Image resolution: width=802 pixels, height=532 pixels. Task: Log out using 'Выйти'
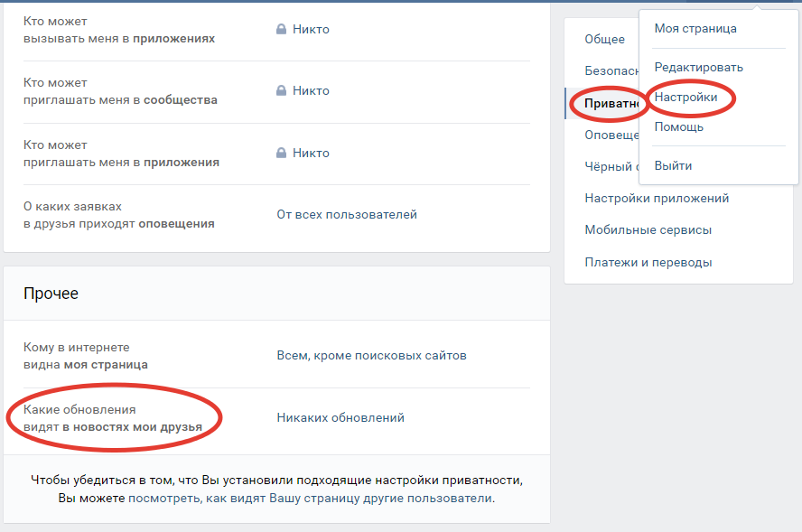674,165
